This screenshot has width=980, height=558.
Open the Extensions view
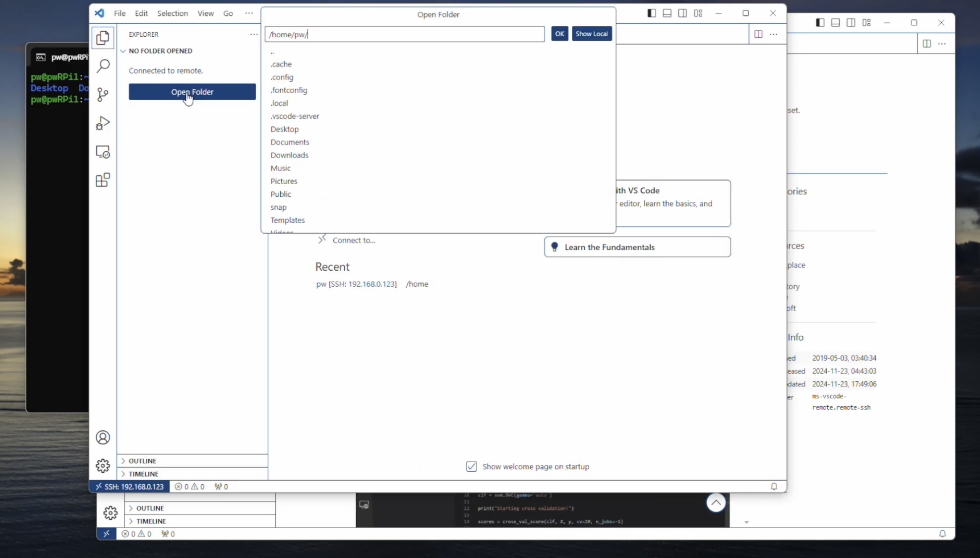coord(103,180)
